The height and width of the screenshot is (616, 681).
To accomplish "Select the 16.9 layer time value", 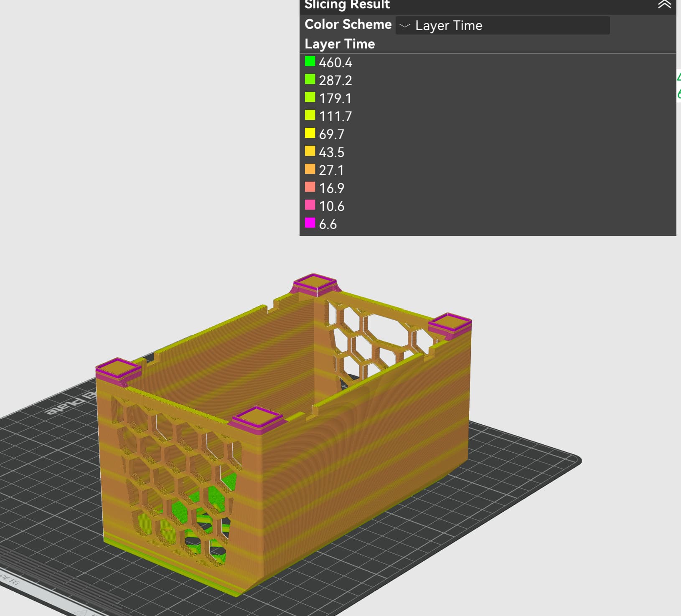I will coord(332,188).
